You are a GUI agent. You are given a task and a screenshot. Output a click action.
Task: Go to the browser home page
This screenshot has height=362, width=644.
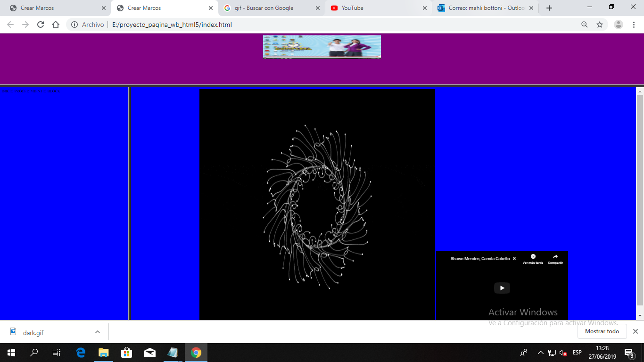pos(56,25)
